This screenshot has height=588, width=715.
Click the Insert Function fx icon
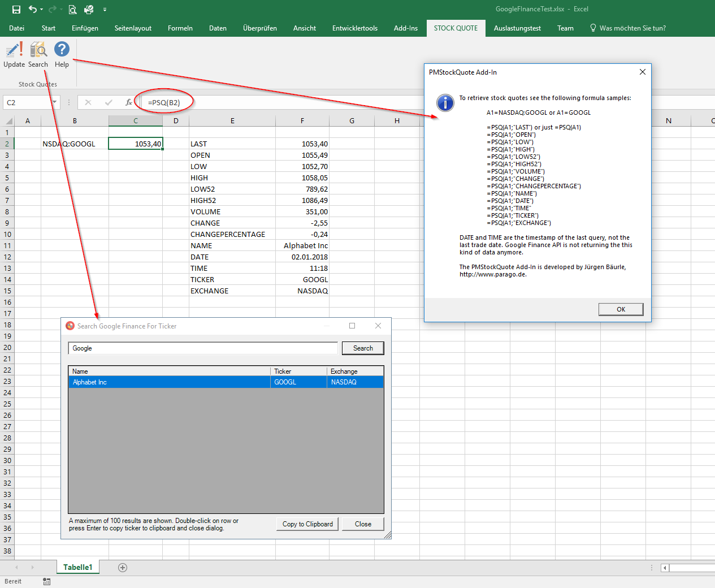pos(128,102)
